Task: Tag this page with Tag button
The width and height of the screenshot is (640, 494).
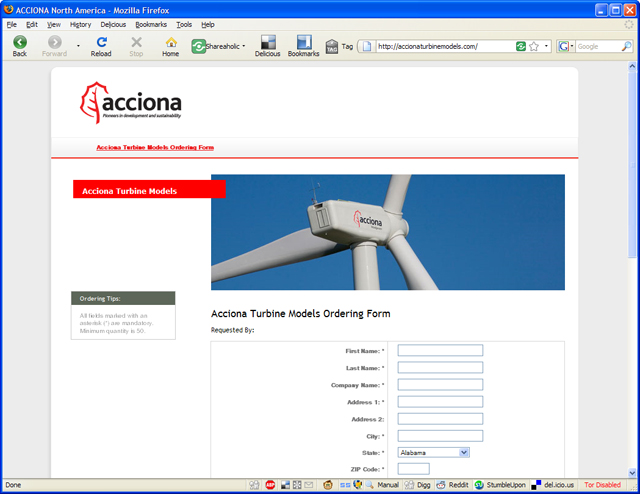Action: [x=339, y=47]
